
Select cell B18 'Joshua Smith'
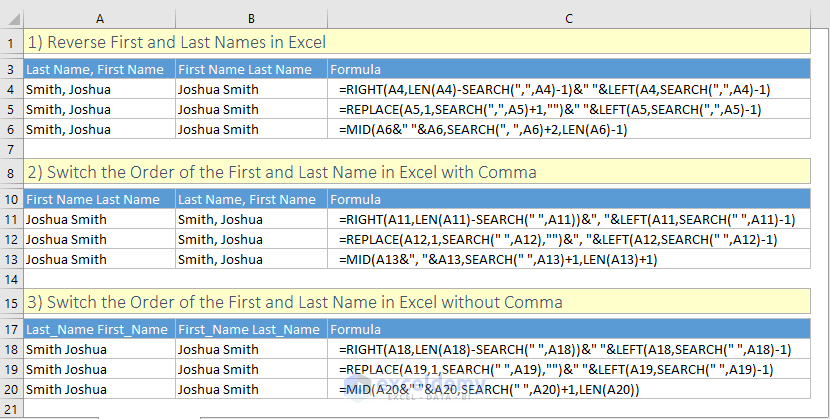[251, 350]
